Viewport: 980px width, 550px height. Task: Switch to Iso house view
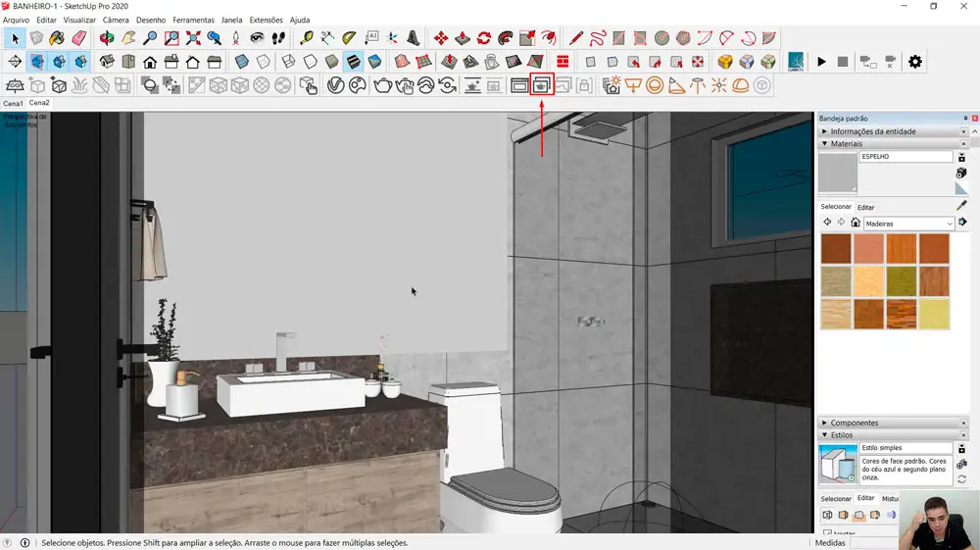[107, 62]
